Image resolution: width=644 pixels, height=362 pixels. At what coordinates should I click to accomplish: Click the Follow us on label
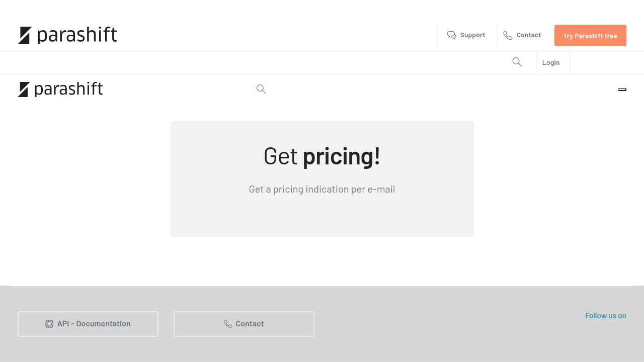tap(605, 316)
